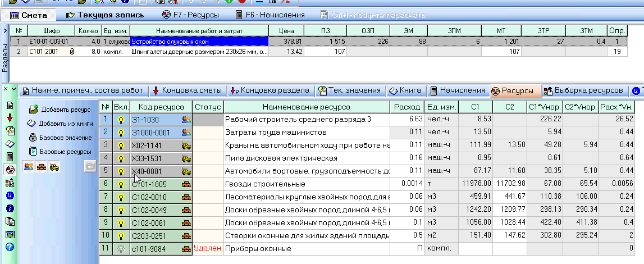The image size is (644, 264).
Task: Click the keyboard icon in resource panel
Action: click(x=89, y=166)
